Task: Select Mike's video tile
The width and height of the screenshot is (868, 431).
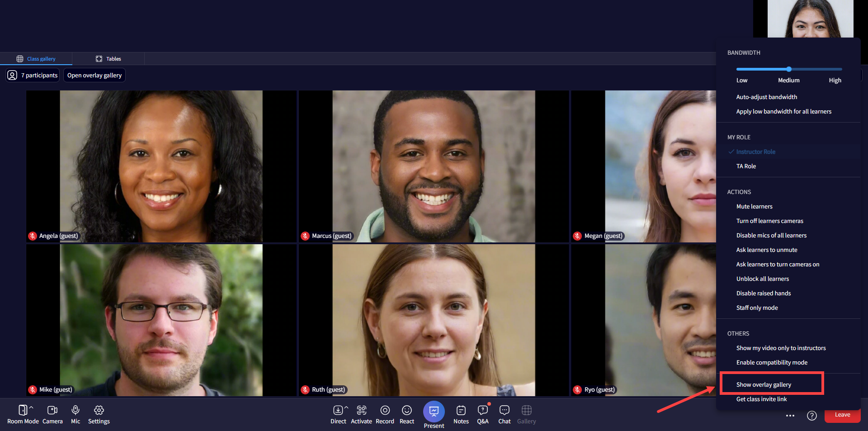Action: (x=161, y=320)
